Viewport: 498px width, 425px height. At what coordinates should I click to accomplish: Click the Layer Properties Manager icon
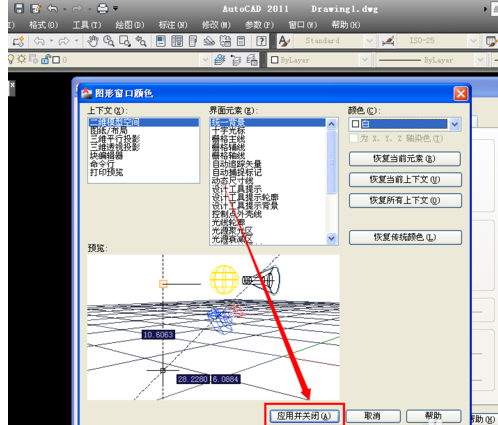pos(219,60)
